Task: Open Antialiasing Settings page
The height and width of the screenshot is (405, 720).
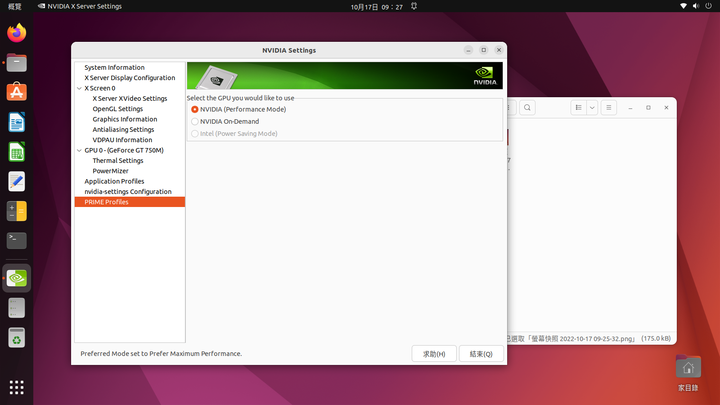Action: point(123,129)
